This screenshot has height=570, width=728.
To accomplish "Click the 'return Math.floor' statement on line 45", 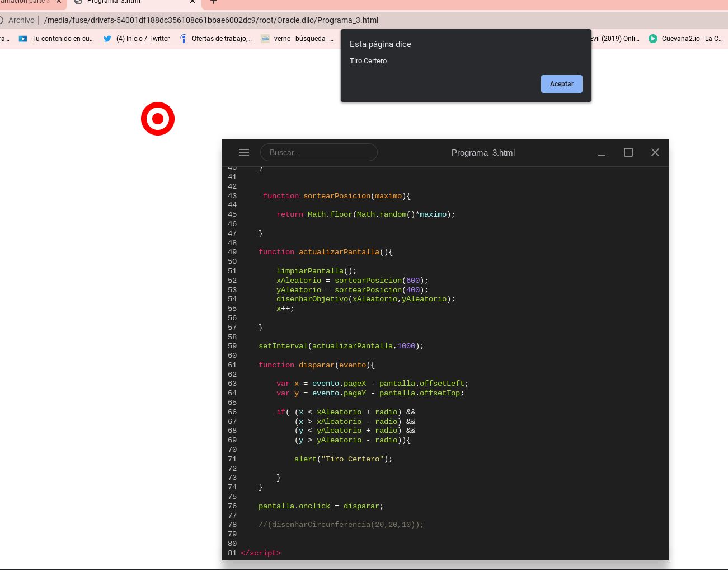I will tap(366, 214).
